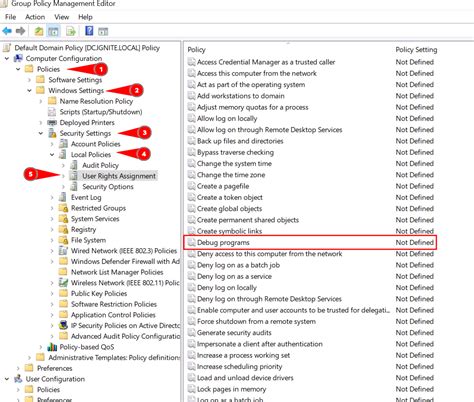Select Lock pages in memory policy
474x402 pixels.
[x=231, y=389]
